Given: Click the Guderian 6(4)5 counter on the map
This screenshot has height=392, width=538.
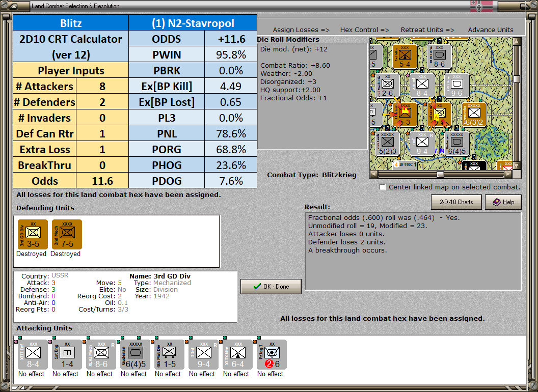Looking at the screenshot, I should pos(456,144).
